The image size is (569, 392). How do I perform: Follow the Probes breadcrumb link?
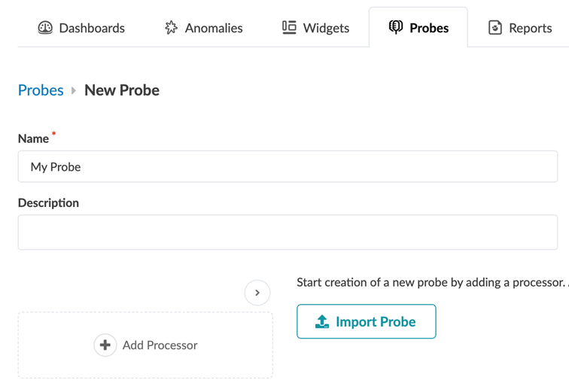[x=41, y=90]
